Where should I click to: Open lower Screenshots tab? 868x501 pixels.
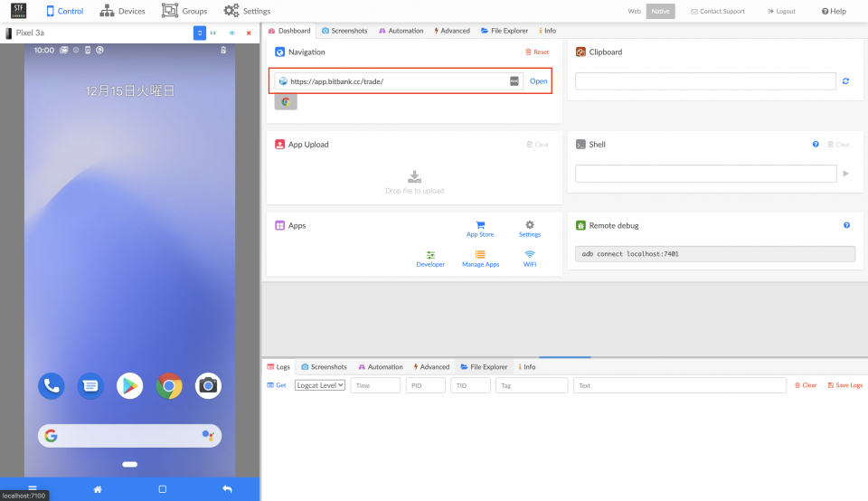tap(324, 367)
